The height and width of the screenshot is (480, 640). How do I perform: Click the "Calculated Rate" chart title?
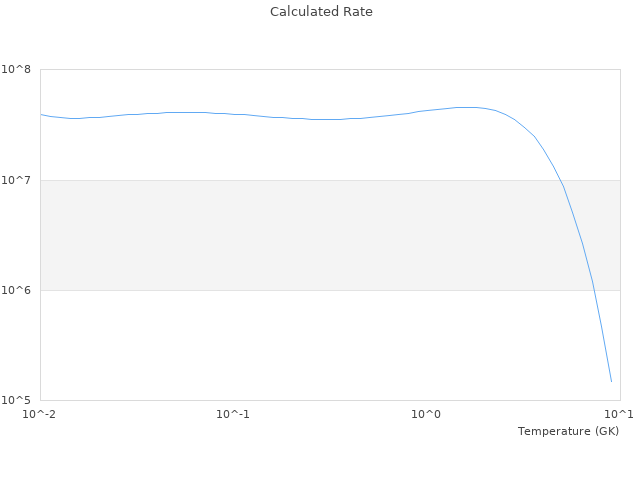321,12
